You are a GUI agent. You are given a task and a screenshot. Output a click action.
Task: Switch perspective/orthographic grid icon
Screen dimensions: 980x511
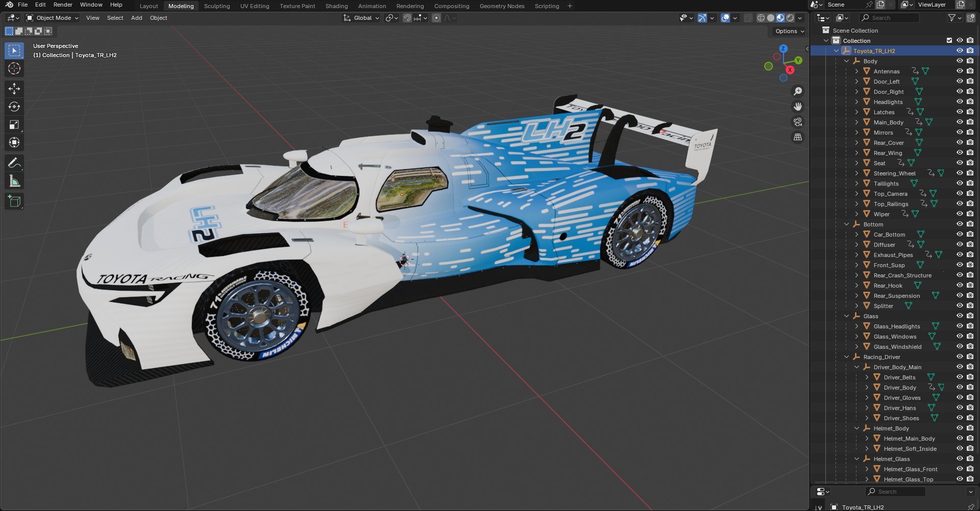click(x=797, y=137)
